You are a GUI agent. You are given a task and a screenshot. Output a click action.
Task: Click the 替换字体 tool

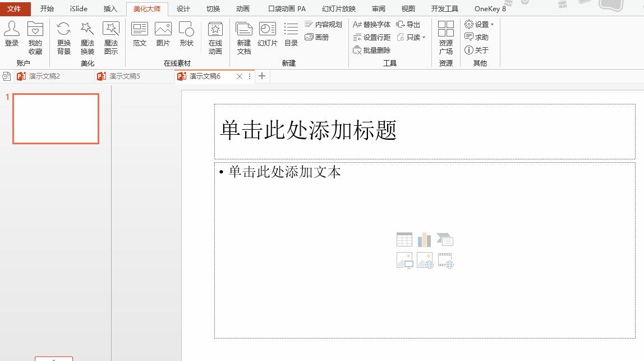tap(371, 24)
